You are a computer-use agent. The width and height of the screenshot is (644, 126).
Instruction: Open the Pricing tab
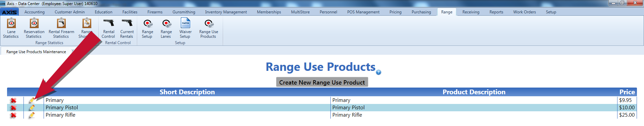point(395,12)
